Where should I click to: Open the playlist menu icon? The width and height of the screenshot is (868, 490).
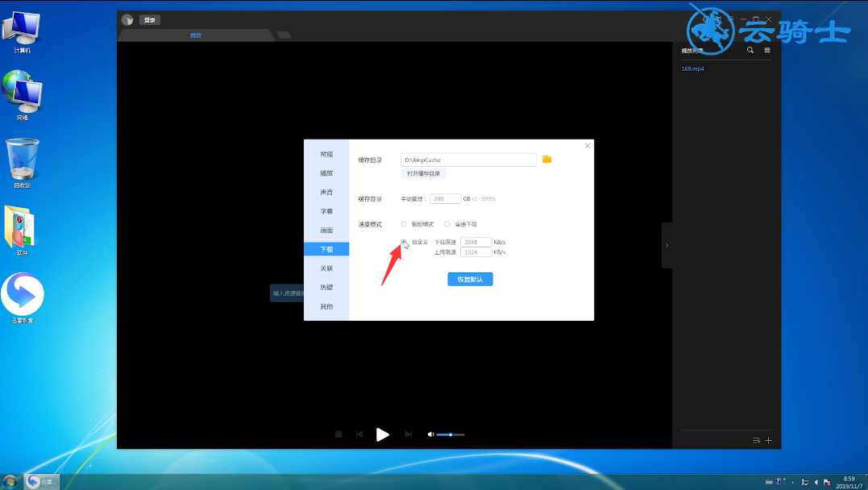[767, 50]
